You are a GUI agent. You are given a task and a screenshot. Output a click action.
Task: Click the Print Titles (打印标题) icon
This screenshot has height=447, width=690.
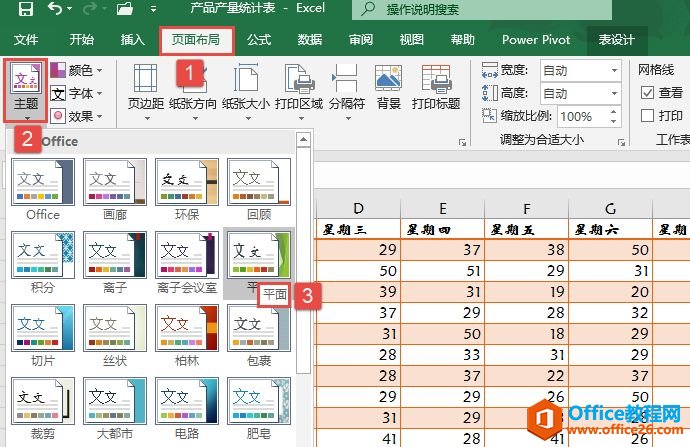click(x=436, y=88)
